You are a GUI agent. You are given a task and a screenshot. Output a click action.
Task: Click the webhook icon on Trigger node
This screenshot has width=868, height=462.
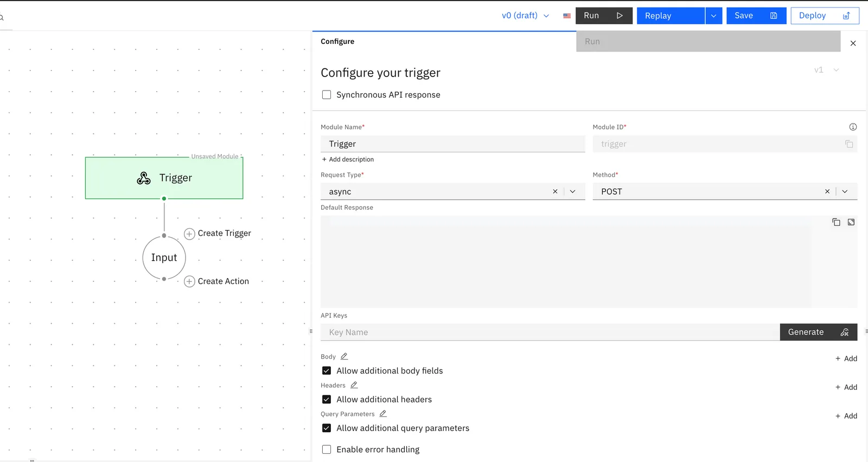tap(144, 178)
